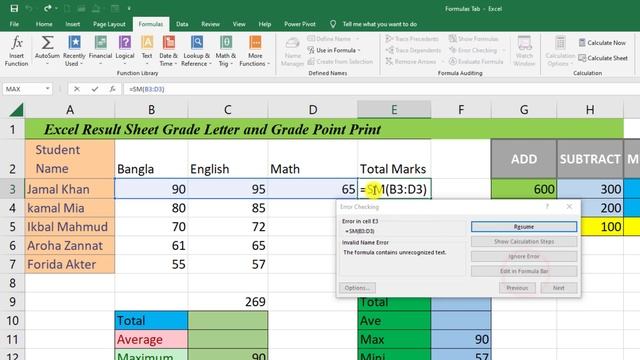Select the pink Average cell
This screenshot has width=640, height=360.
(x=151, y=339)
